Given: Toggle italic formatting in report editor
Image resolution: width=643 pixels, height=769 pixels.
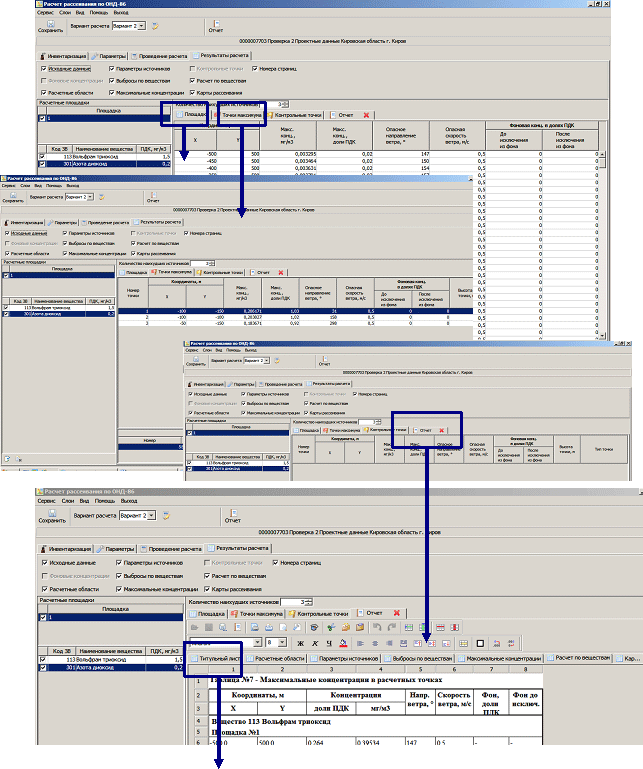Looking at the screenshot, I should (x=315, y=642).
